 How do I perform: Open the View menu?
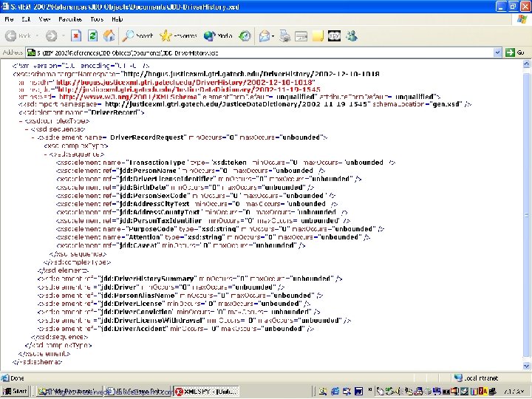(x=44, y=19)
